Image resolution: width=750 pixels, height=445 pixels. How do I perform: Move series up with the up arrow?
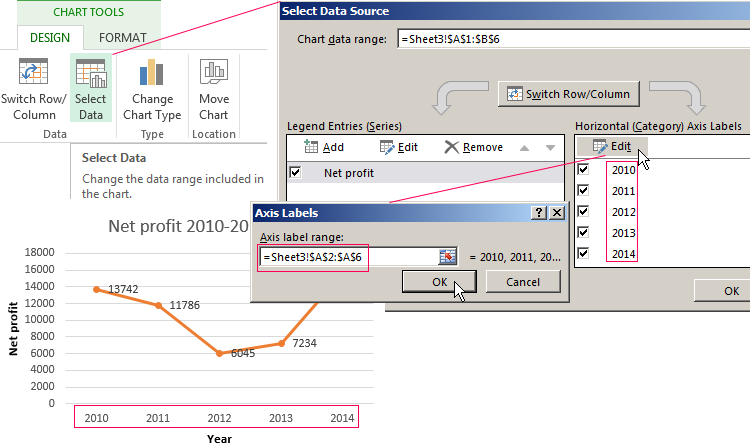click(x=524, y=148)
